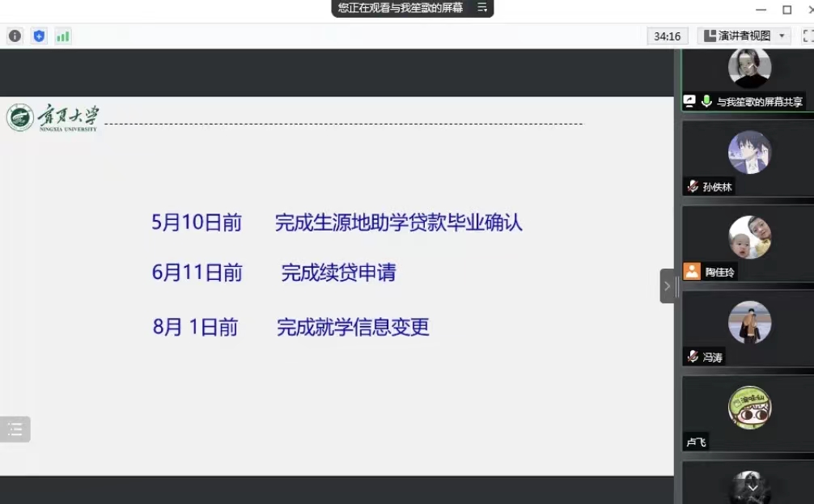Image resolution: width=814 pixels, height=504 pixels.
Task: Click the slide outline list icon
Action: coord(15,430)
